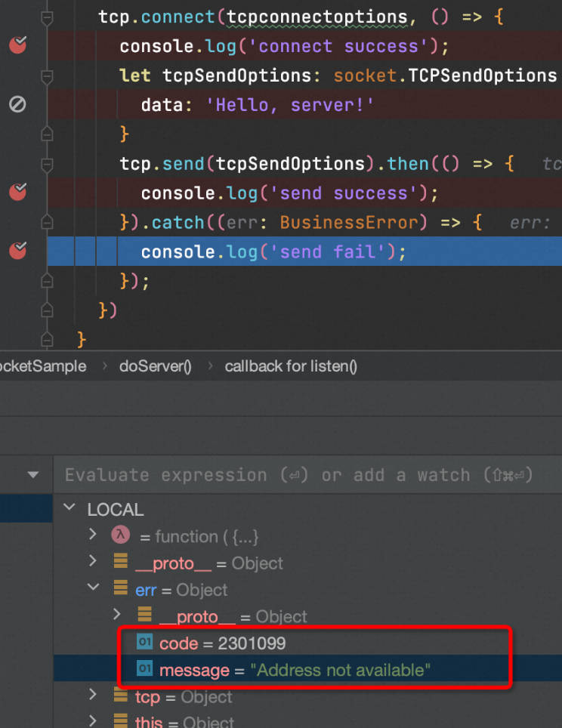Click breakpoint icon on 'send fail' line
Screen dimensions: 562x728
(17, 251)
